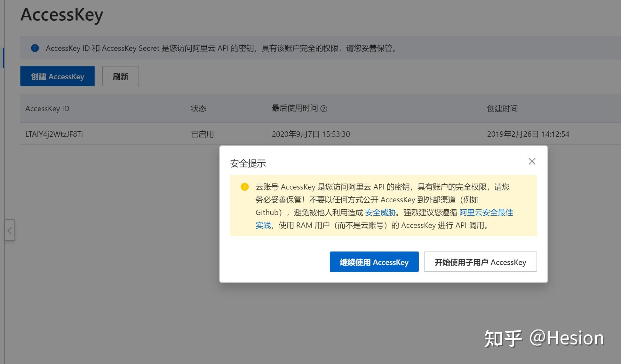Click the 状态 column header
The width and height of the screenshot is (621, 364).
198,109
